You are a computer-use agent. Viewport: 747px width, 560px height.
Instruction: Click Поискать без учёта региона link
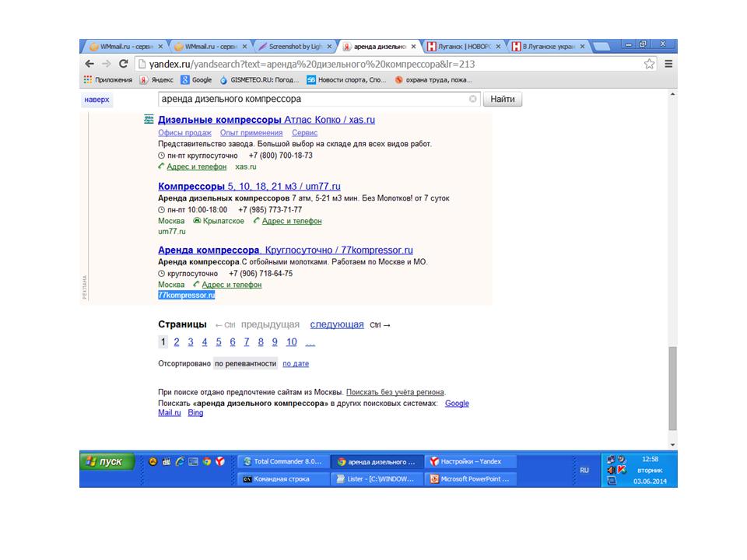[x=395, y=392]
